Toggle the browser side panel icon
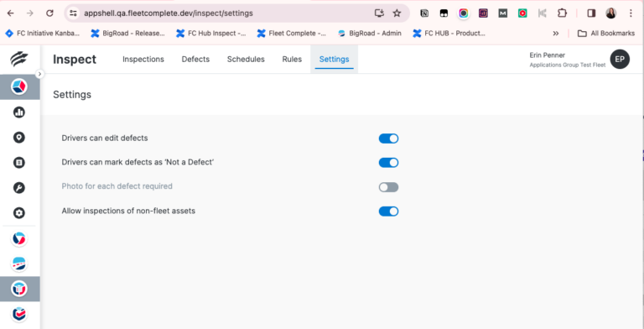This screenshot has height=329, width=644. pos(591,13)
